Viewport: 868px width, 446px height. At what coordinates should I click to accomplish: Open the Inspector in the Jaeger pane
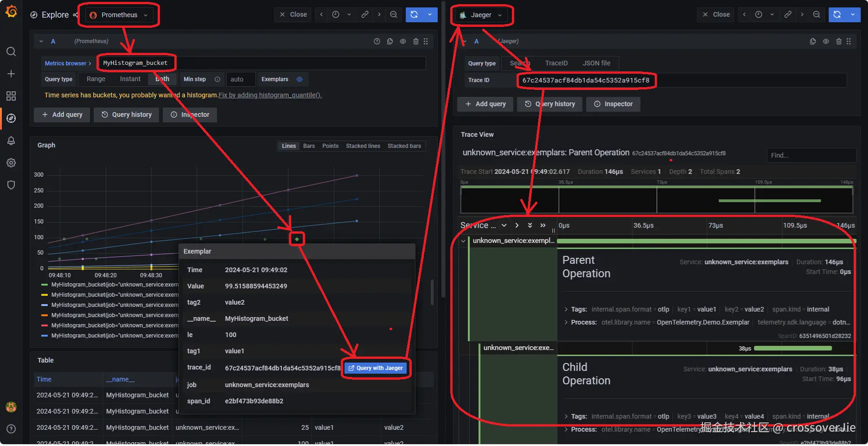pyautogui.click(x=613, y=104)
